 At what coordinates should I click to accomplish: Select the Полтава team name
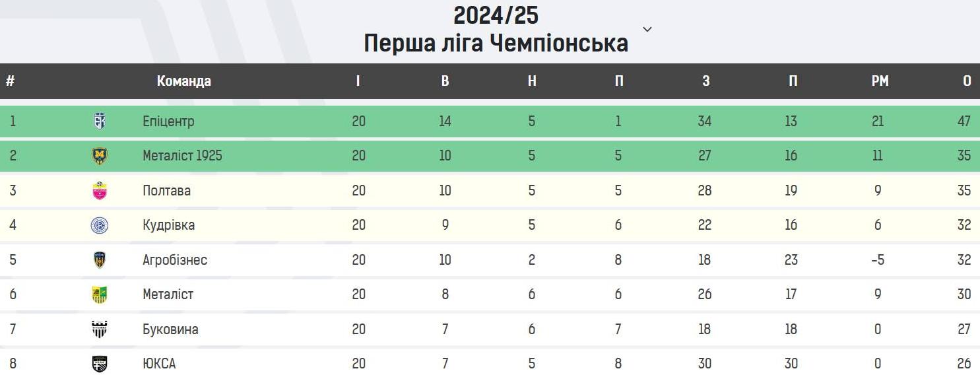[x=166, y=191]
